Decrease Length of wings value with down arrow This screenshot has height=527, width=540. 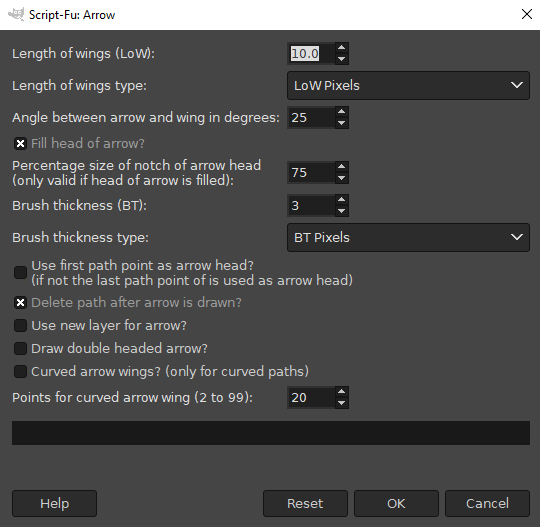[x=341, y=59]
